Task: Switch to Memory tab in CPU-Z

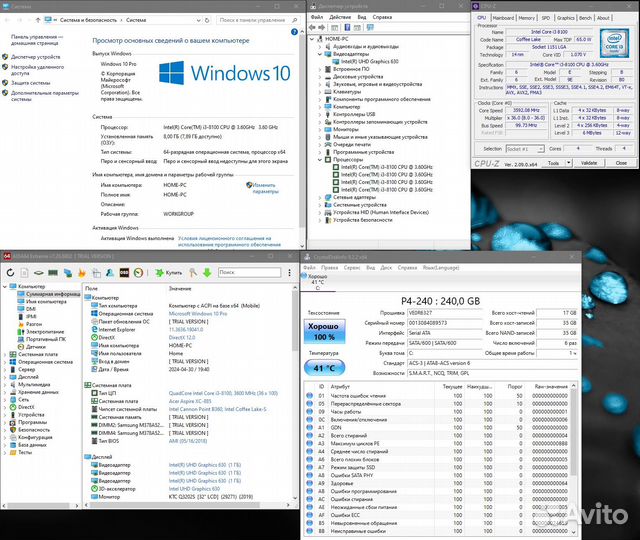Action: [527, 18]
